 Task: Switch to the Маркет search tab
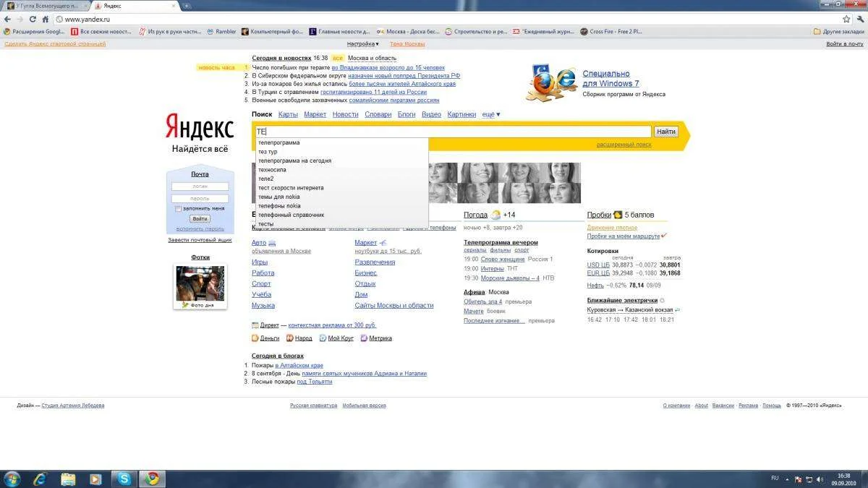315,114
